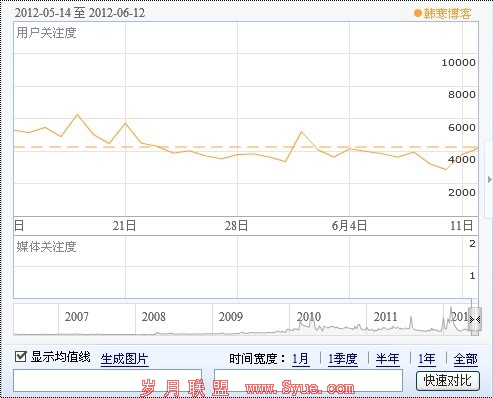Show 全部 time range data
The width and height of the screenshot is (493, 398).
(466, 359)
